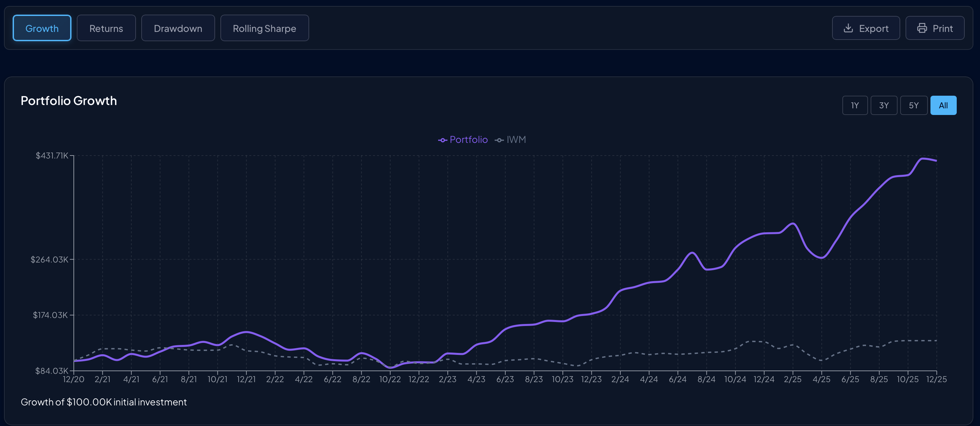Toggle the IWM benchmark series label
The height and width of the screenshot is (426, 980).
click(516, 140)
